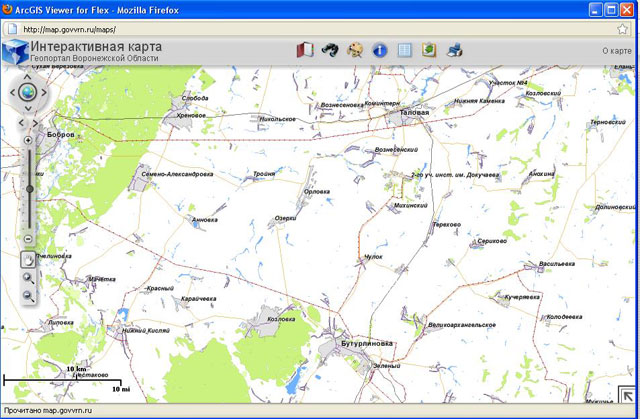
Task: Click the plus button above zoom slider
Action: coord(28,140)
